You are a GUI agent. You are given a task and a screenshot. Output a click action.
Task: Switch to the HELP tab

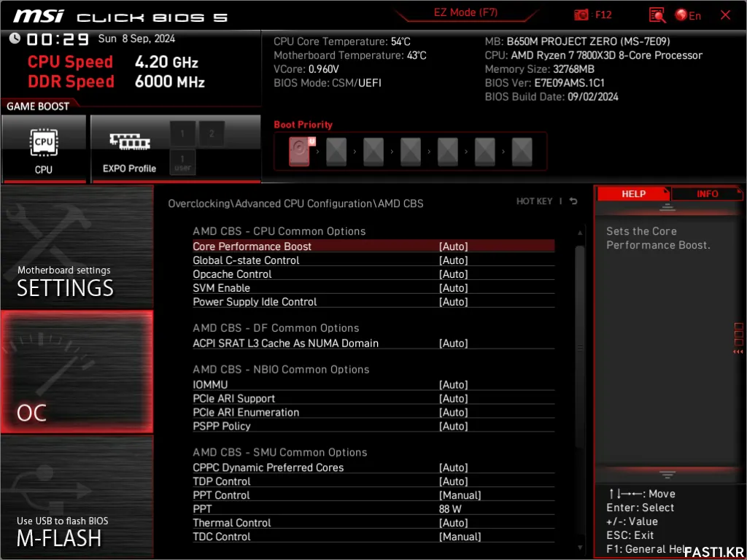click(633, 194)
